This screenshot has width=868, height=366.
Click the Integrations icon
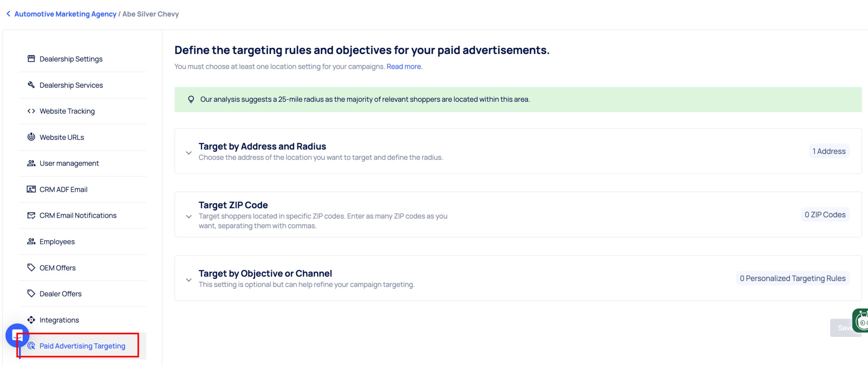click(31, 319)
